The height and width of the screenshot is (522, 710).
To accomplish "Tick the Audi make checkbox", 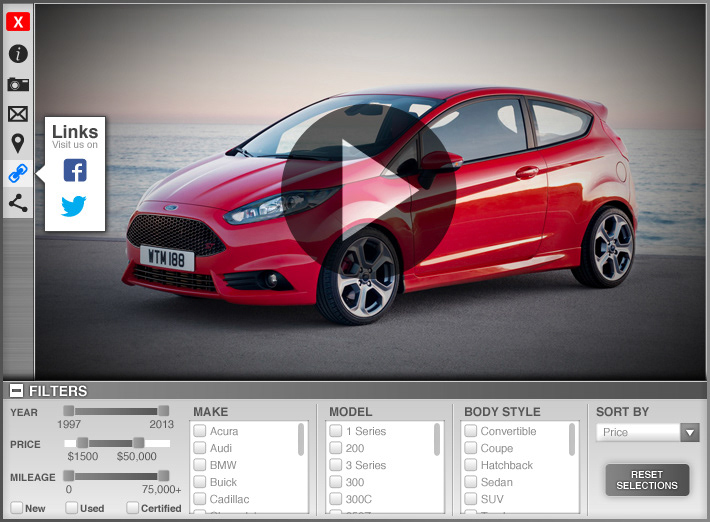I will [x=200, y=448].
